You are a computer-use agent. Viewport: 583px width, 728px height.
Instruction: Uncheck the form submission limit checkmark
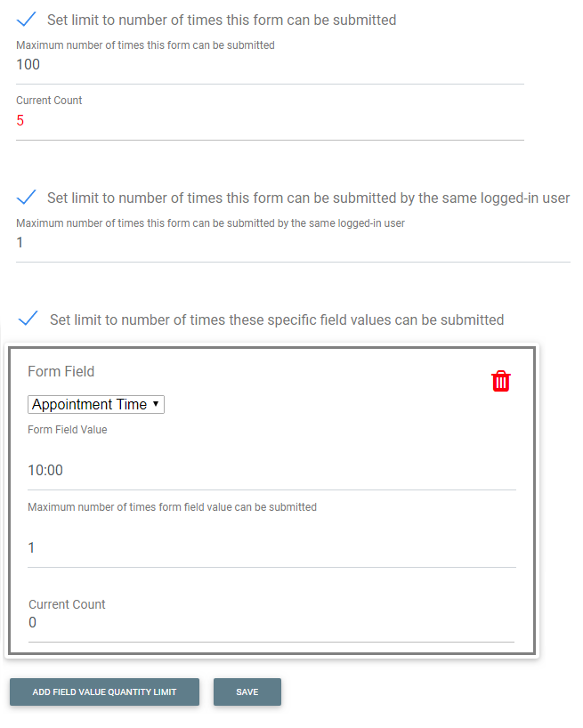[26, 20]
